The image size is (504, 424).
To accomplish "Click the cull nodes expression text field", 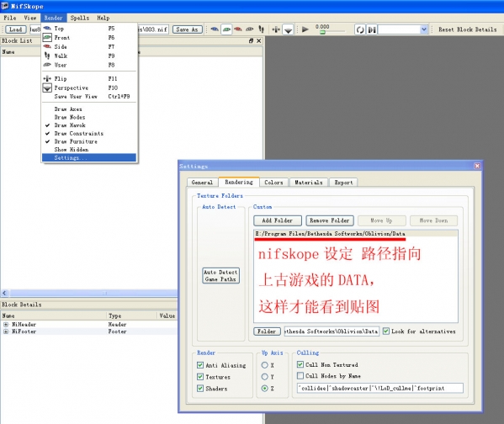I will click(380, 388).
